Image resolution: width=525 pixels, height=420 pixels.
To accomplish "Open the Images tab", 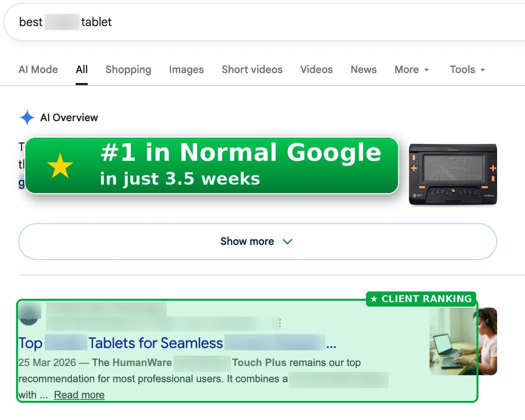I will [x=186, y=69].
